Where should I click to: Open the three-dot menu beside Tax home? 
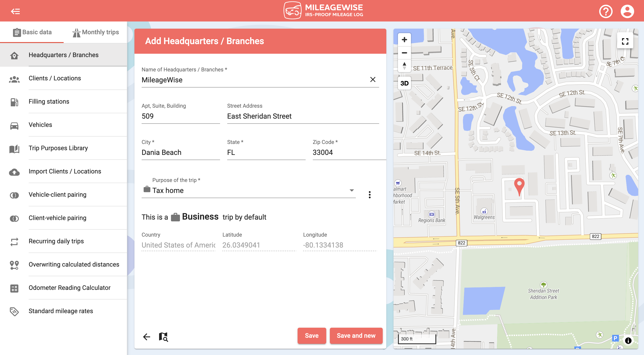tap(370, 195)
